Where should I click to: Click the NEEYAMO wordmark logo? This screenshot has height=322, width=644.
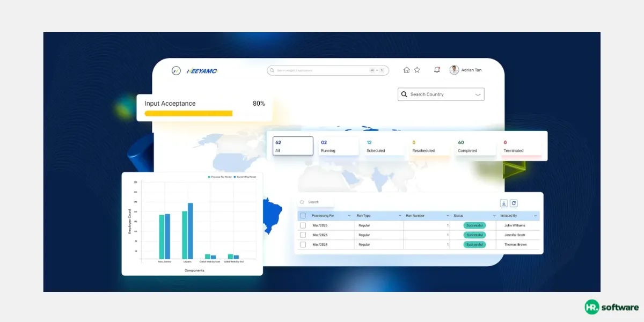point(202,71)
